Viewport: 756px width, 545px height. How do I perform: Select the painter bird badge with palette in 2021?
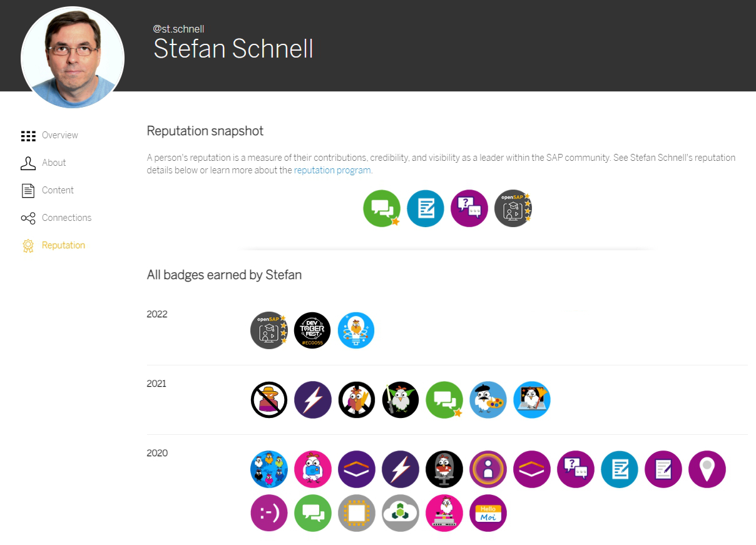point(488,400)
